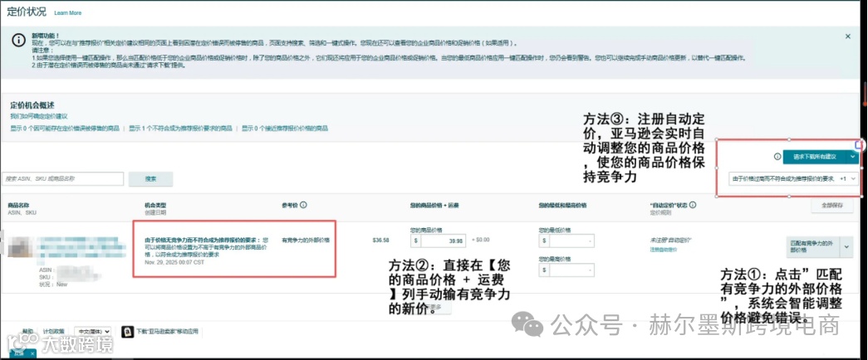Open the Learn More link beside 定价状况

67,12
